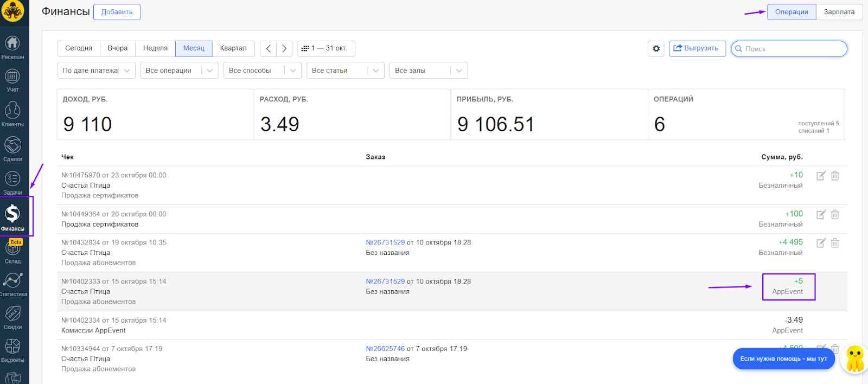Click the Добавить button

tap(117, 12)
